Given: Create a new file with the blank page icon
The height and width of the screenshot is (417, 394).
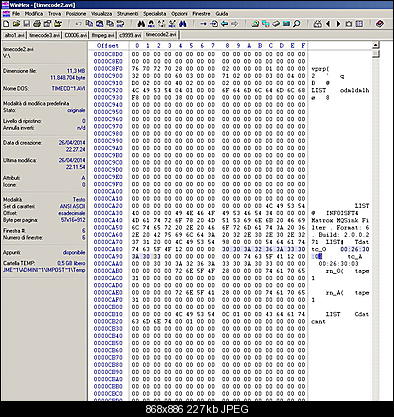Looking at the screenshot, I should (6, 24).
